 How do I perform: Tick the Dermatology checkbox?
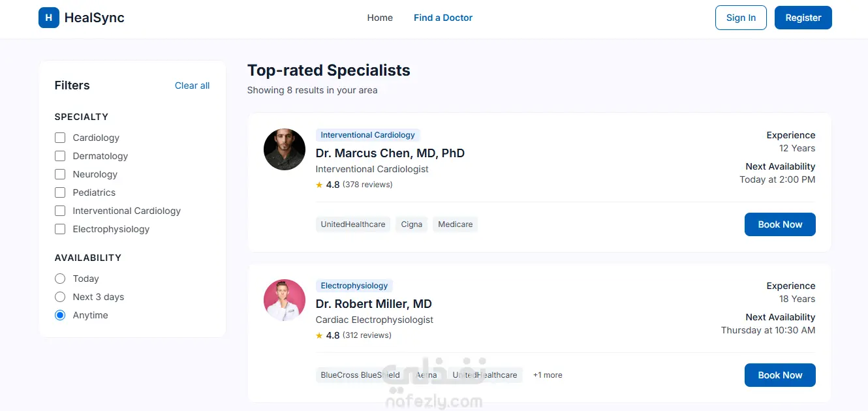(x=60, y=156)
